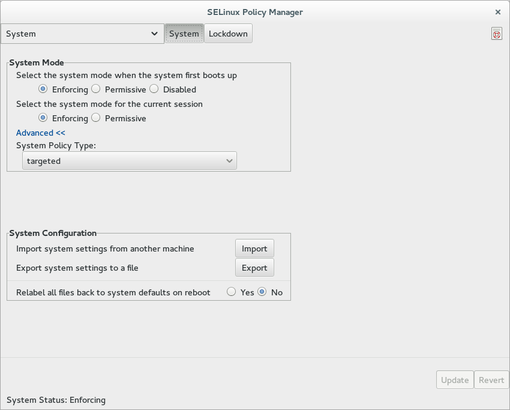Click the Revert button

[491, 380]
